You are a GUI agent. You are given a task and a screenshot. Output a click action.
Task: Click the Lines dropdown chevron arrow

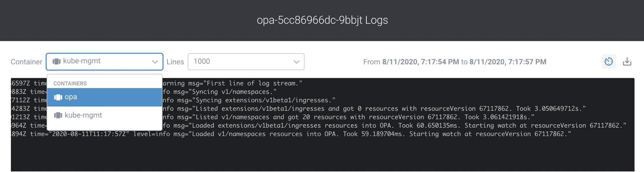(x=296, y=62)
